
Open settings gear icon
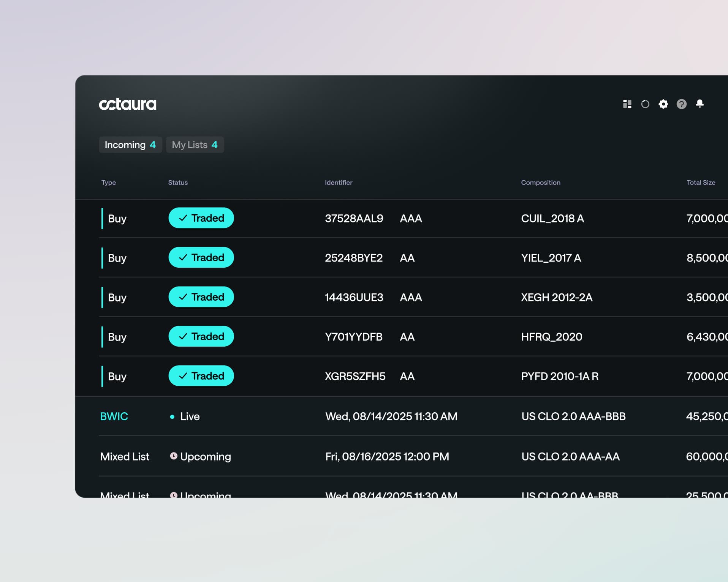pyautogui.click(x=663, y=104)
